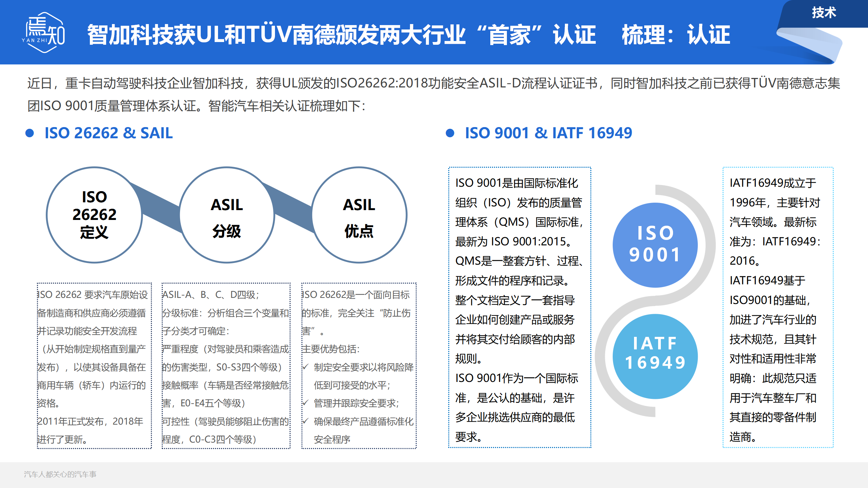The image size is (868, 488).
Task: Click the text ASIL-A、B、C、D四级
Action: 210,294
